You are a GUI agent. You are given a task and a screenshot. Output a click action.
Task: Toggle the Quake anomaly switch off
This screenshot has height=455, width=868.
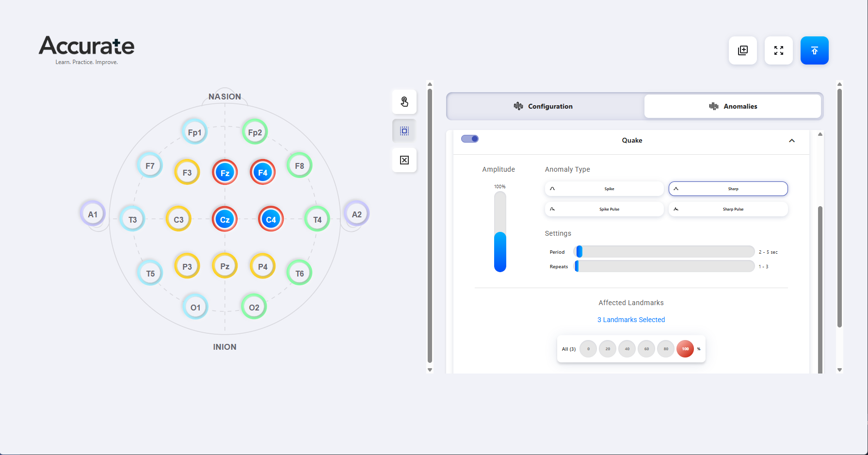pyautogui.click(x=470, y=139)
